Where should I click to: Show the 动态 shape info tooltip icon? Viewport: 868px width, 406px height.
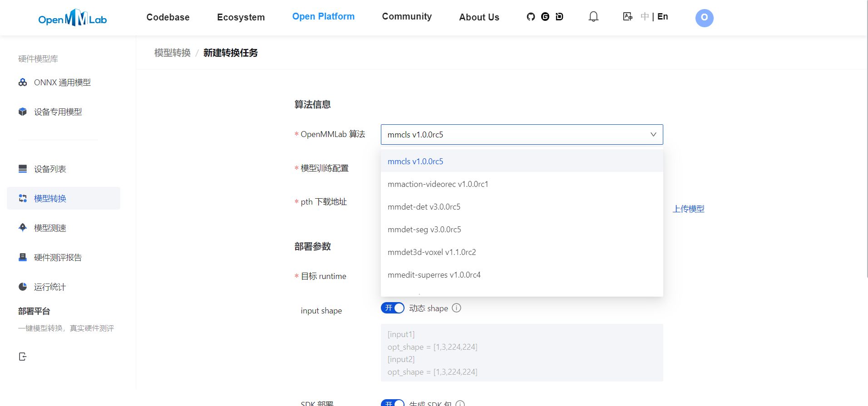click(457, 308)
